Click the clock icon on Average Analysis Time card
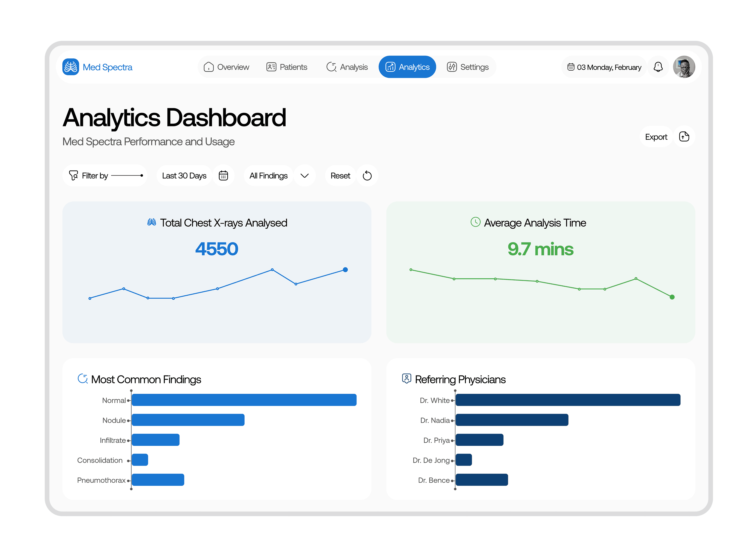 [x=475, y=223]
